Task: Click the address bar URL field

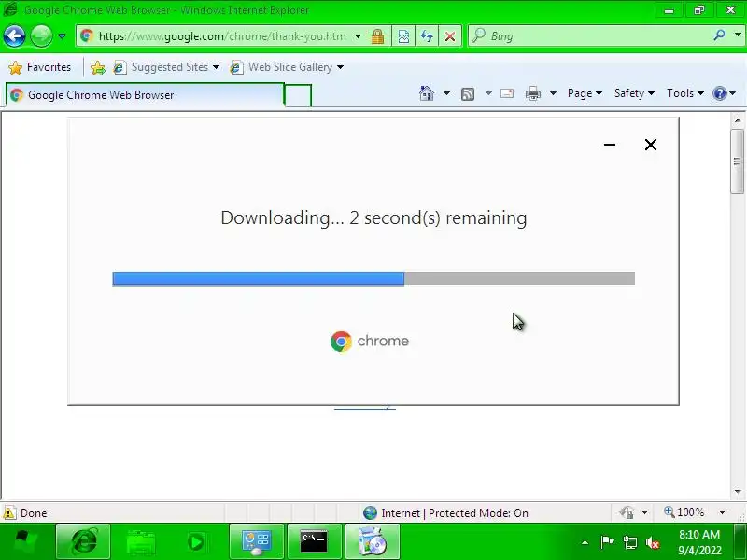Action: pos(222,36)
